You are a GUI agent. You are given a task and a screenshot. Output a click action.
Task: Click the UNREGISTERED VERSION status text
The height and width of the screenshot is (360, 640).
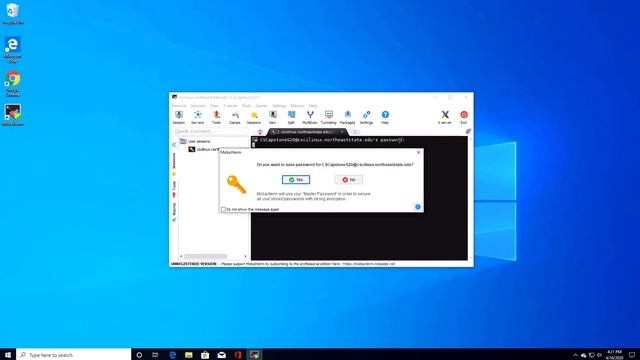point(193,264)
